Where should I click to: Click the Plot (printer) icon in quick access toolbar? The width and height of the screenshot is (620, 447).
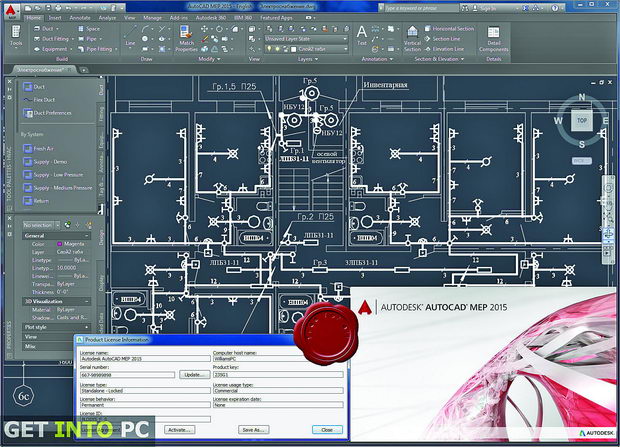(58, 8)
